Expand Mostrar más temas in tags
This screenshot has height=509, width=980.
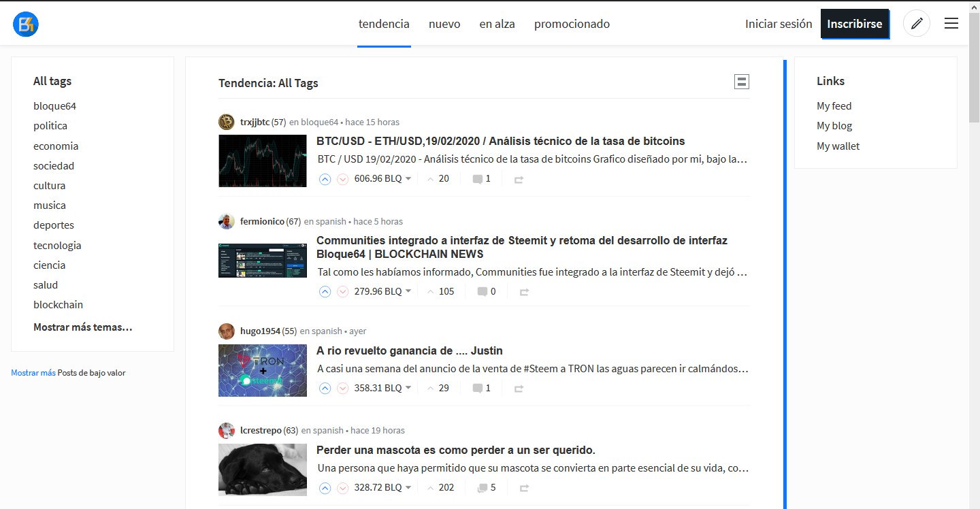pyautogui.click(x=83, y=327)
